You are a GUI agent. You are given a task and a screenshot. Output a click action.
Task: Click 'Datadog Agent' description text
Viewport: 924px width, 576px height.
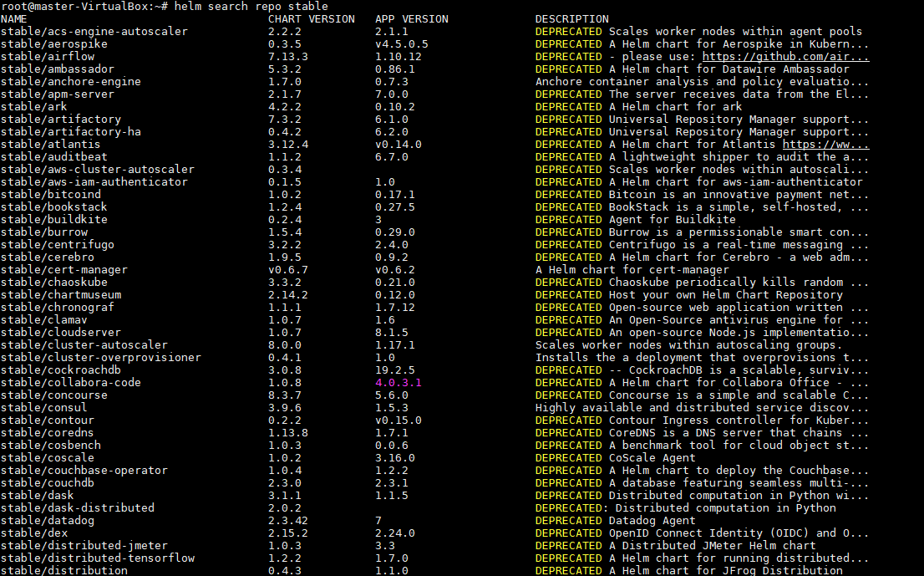tap(652, 521)
